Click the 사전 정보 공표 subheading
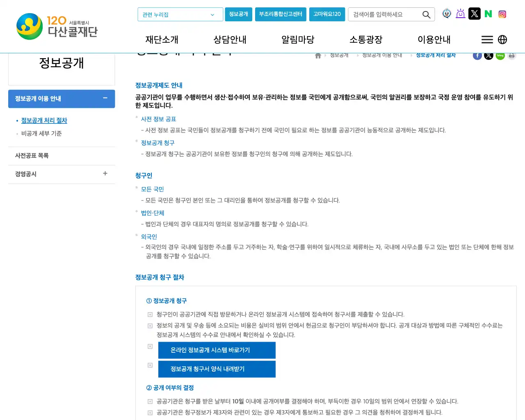This screenshot has height=420, width=525. [x=159, y=119]
